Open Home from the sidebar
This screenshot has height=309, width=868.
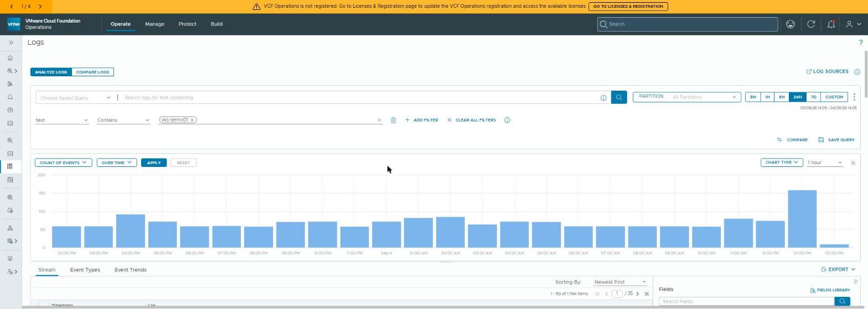pos(10,58)
